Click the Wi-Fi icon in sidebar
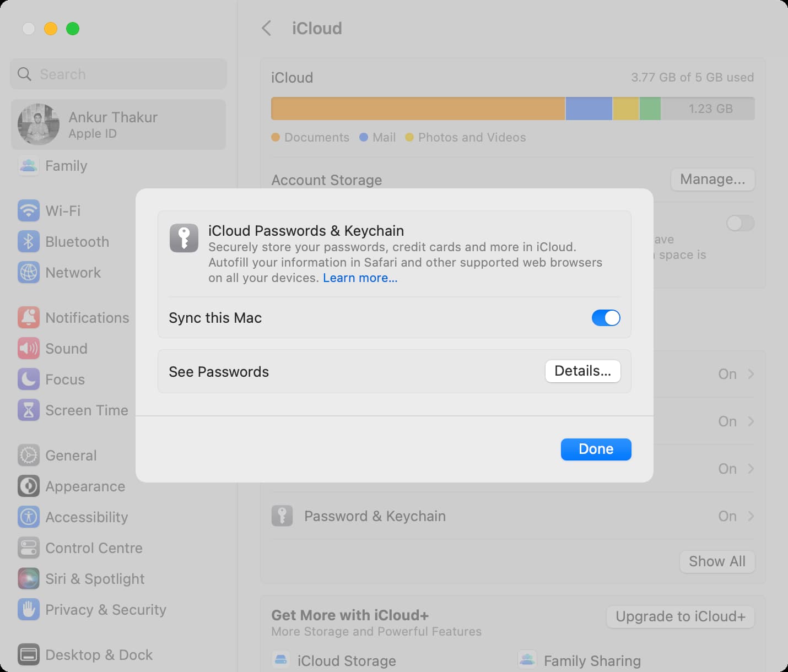The image size is (788, 672). tap(29, 210)
